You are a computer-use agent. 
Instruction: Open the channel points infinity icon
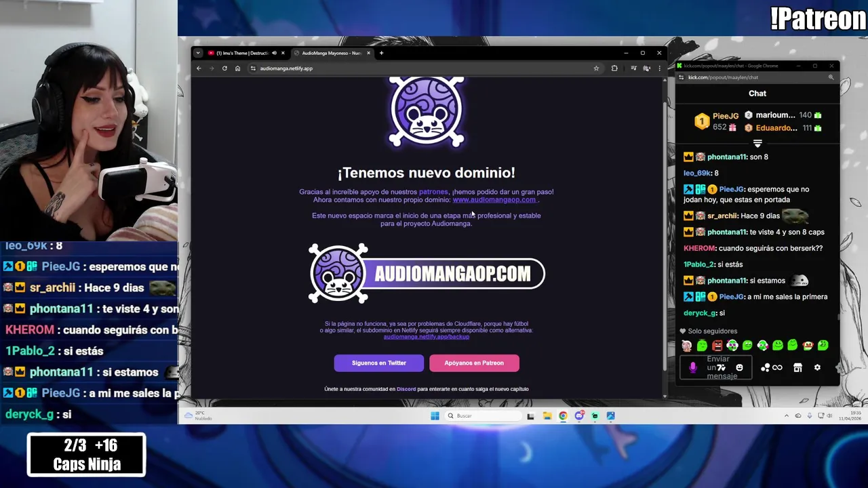778,367
